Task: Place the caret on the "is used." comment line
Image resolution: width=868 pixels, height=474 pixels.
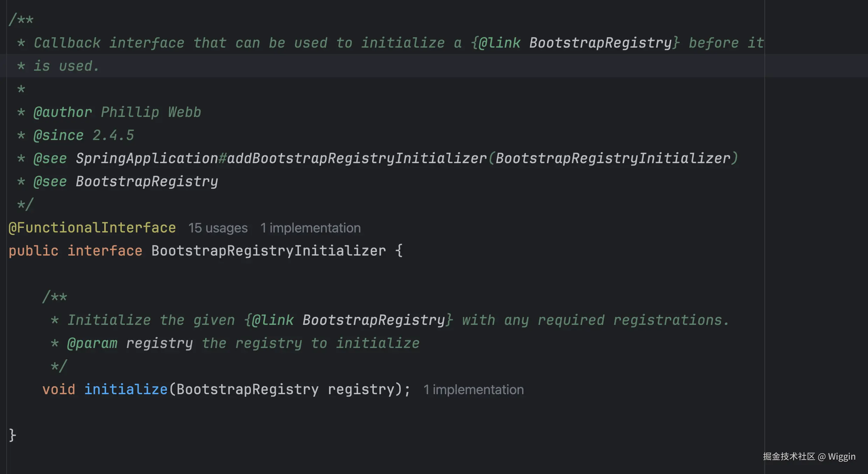Action: [66, 66]
